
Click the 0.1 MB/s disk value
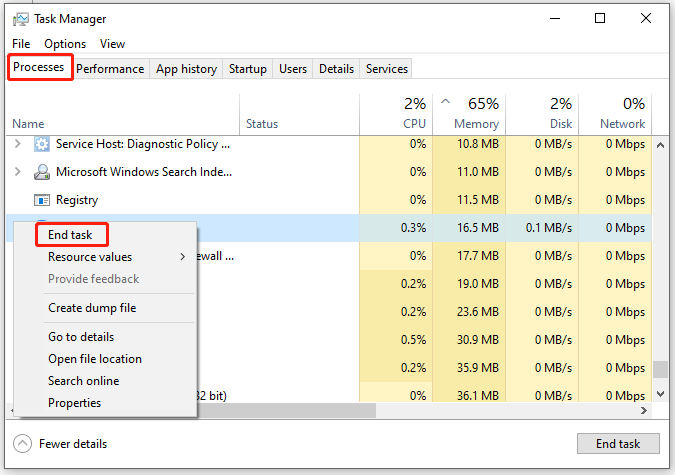[548, 227]
